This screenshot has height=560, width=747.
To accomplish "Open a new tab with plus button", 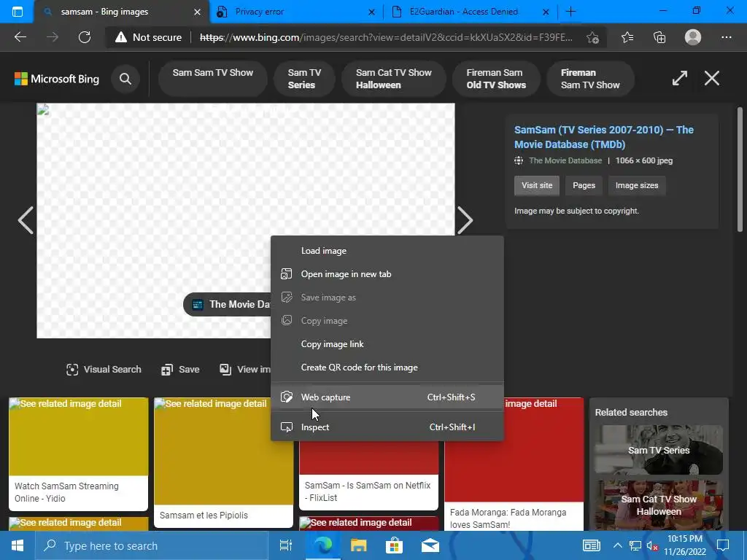I will 570,12.
